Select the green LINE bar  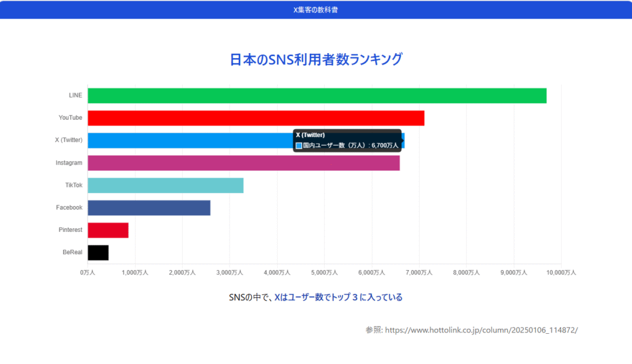tap(317, 96)
